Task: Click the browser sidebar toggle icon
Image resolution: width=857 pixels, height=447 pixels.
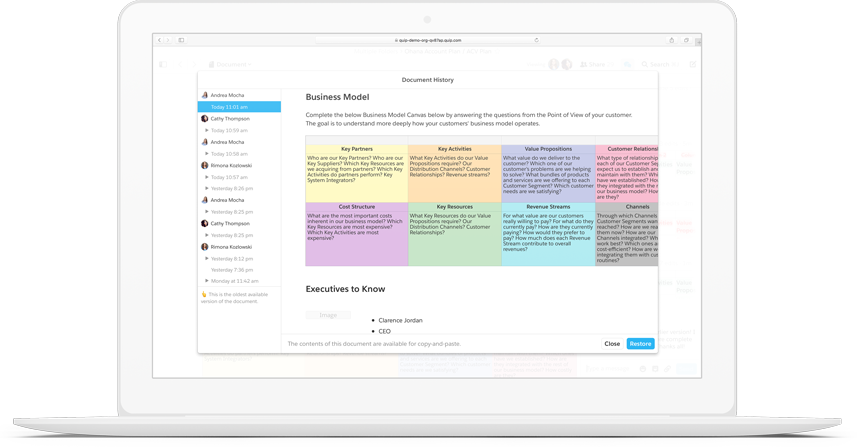Action: tap(181, 41)
